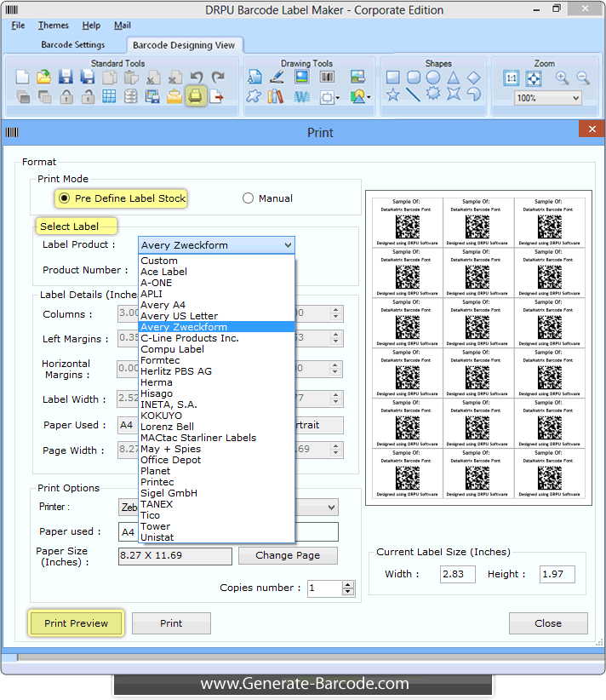The image size is (606, 700).
Task: Click the Print Preview button
Action: pos(77,623)
